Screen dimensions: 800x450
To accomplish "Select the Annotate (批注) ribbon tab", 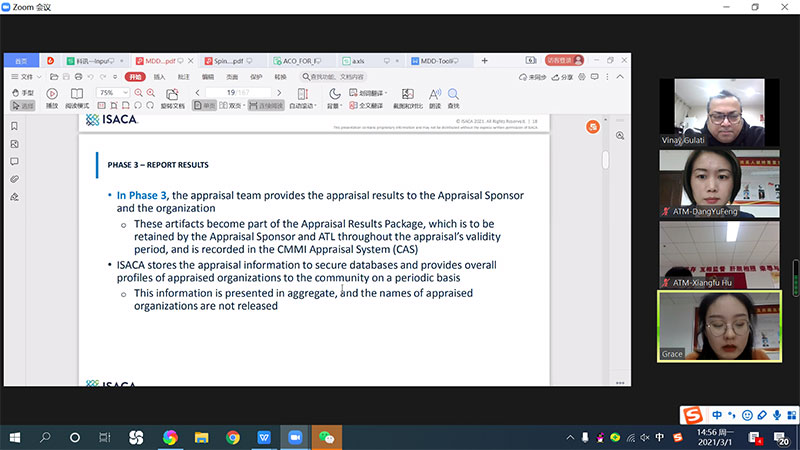I will point(184,77).
